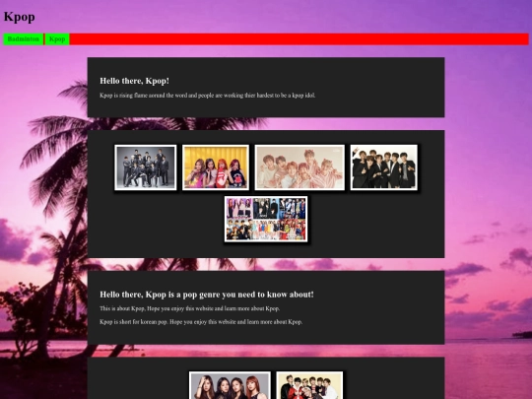Viewport: 532px width, 399px height.
Task: Open the collage of multiple Kpop groups
Action: [266, 219]
